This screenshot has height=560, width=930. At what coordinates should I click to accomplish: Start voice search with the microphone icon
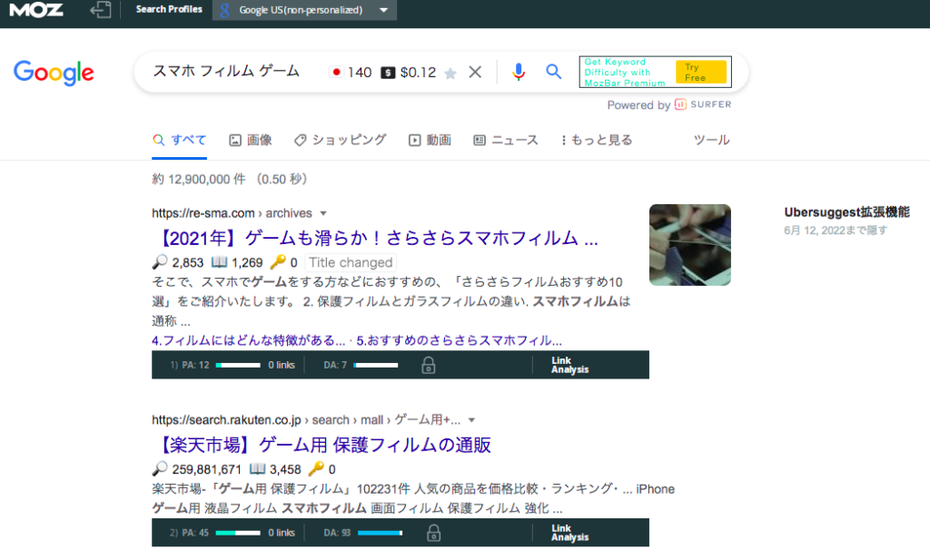[519, 73]
